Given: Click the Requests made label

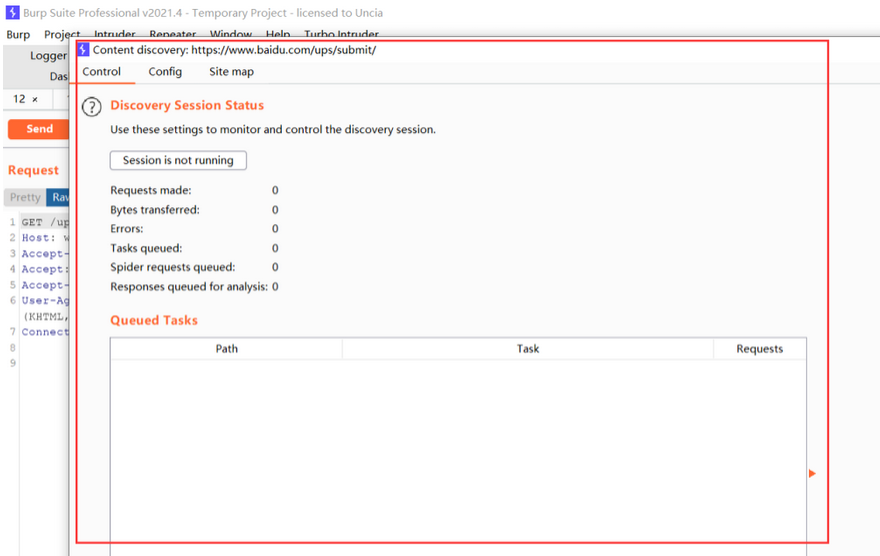Looking at the screenshot, I should (x=150, y=190).
